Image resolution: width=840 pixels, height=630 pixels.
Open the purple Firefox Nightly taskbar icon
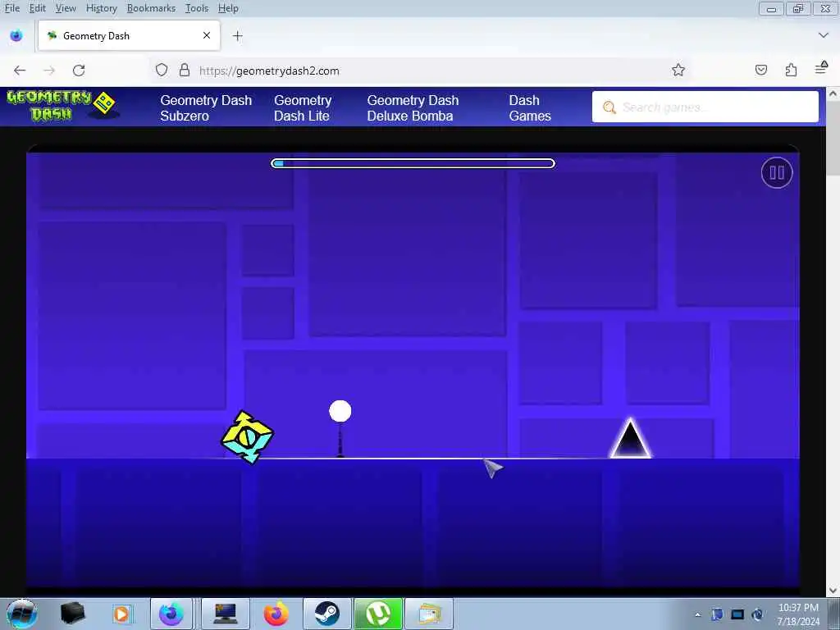coord(171,614)
